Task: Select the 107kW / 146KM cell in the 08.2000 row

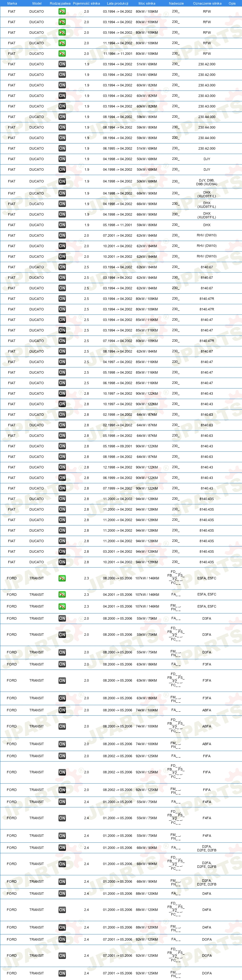Action: click(x=147, y=578)
